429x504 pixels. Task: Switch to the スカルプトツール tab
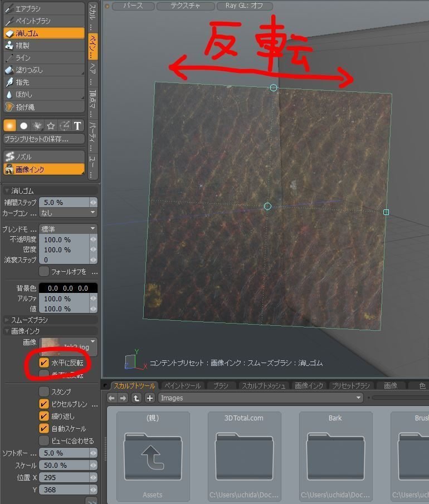pos(134,385)
